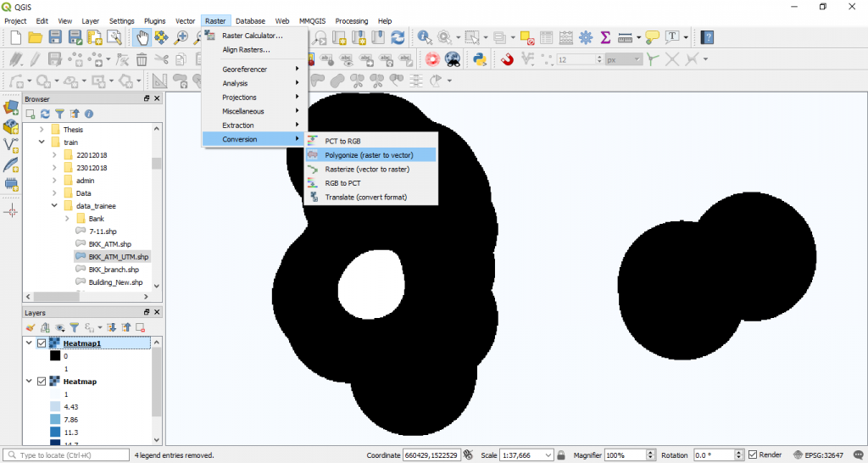Click the coordinate capture crosshair tool
Viewport: 868px width, 463px height.
coord(10,211)
